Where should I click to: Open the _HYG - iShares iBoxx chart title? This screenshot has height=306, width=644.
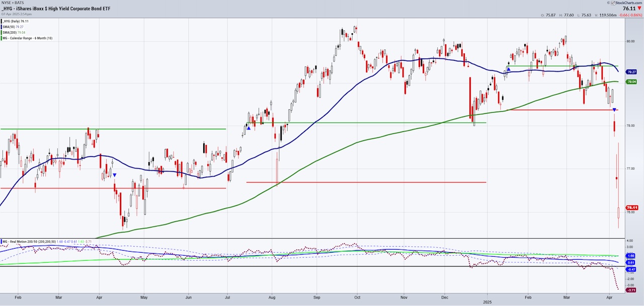pyautogui.click(x=55, y=9)
